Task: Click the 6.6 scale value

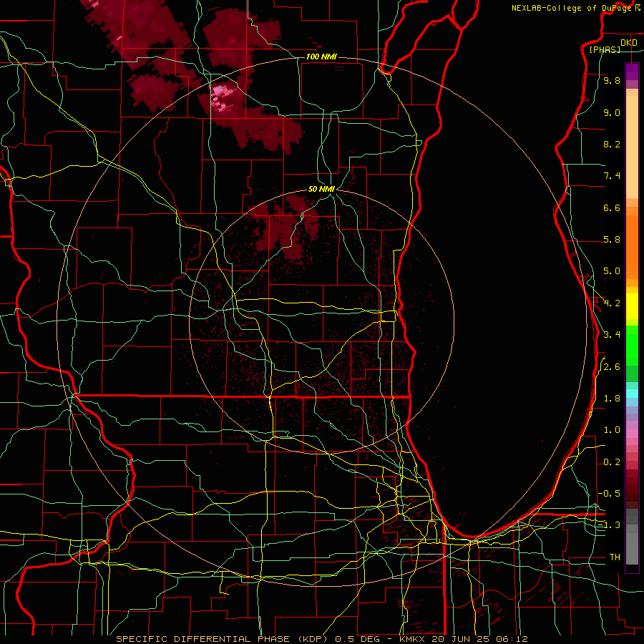Action: tap(612, 208)
